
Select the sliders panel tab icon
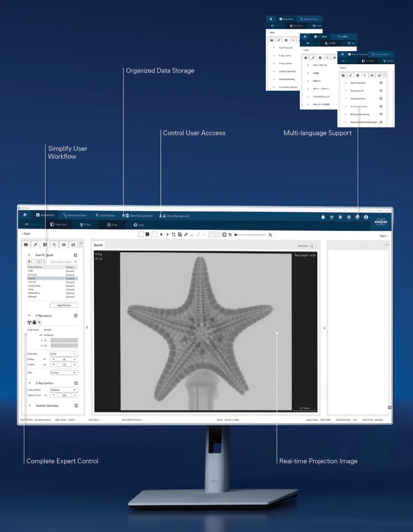click(x=73, y=245)
